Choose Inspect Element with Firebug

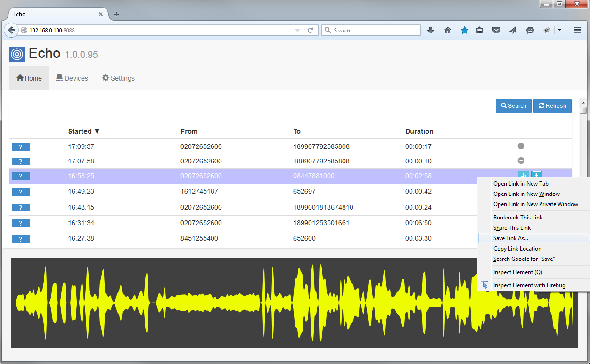533,285
